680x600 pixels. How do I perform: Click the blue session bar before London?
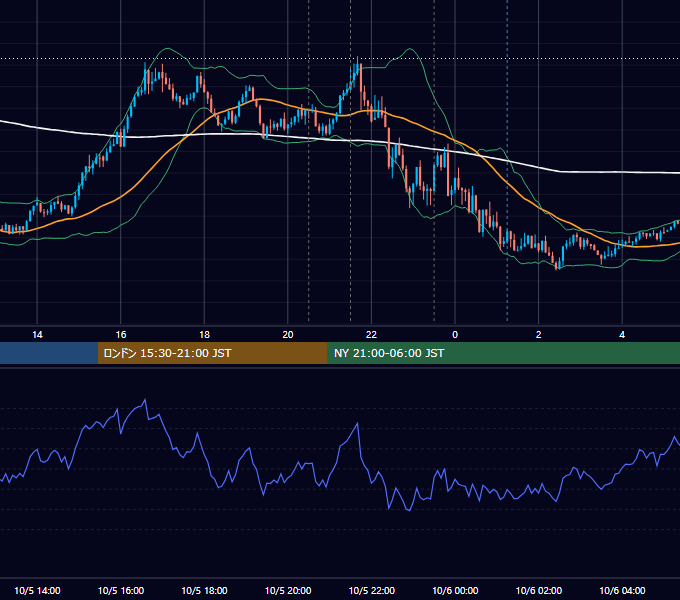[x=49, y=353]
